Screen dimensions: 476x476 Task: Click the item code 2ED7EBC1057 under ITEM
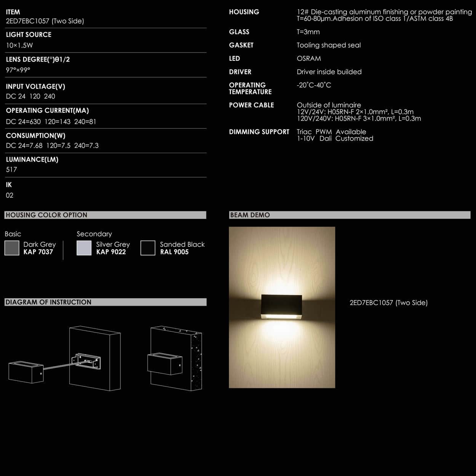pyautogui.click(x=45, y=21)
